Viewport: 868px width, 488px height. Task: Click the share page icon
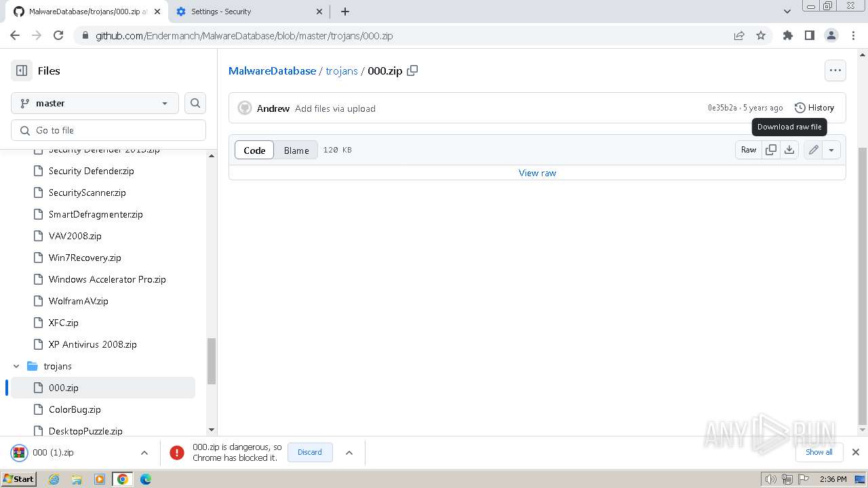(739, 36)
